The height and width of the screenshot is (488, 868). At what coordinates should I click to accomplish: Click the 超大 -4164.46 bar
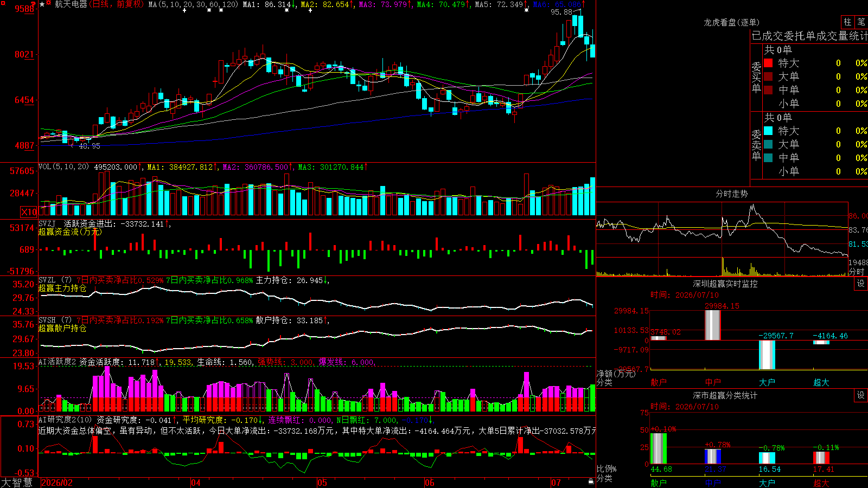[821, 342]
